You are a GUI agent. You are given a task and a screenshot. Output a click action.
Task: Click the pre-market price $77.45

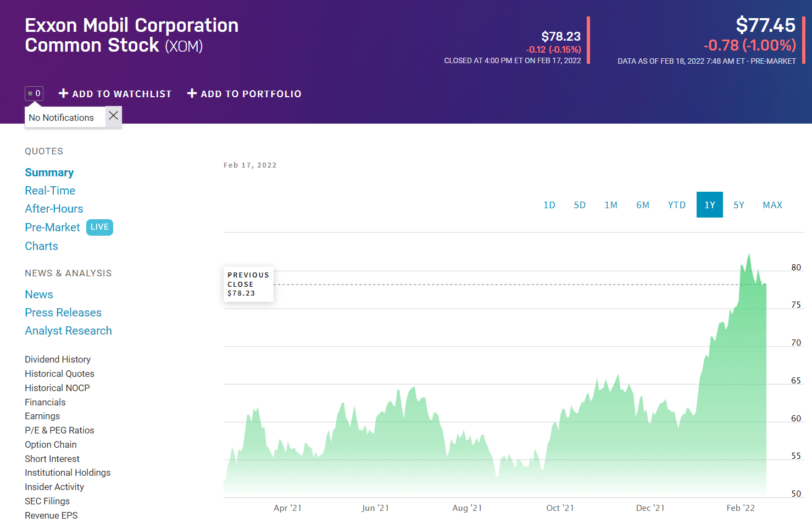pos(765,25)
